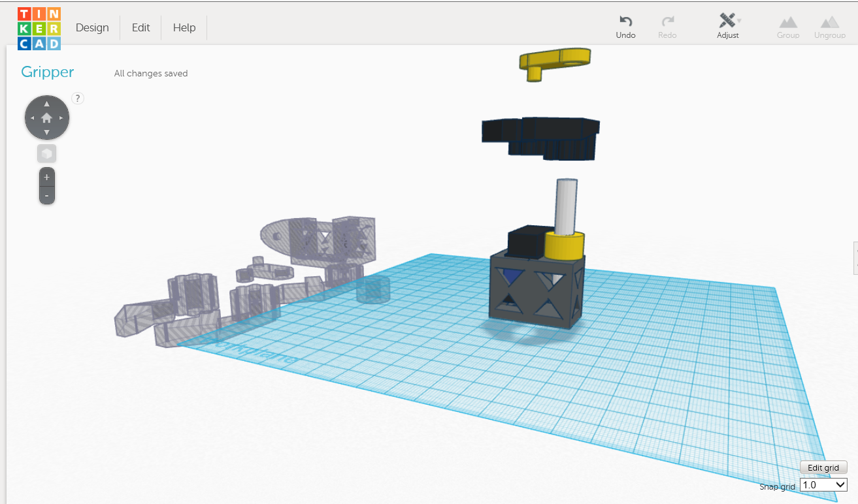Zoom out using the minus control
The image size is (858, 504).
pyautogui.click(x=46, y=194)
